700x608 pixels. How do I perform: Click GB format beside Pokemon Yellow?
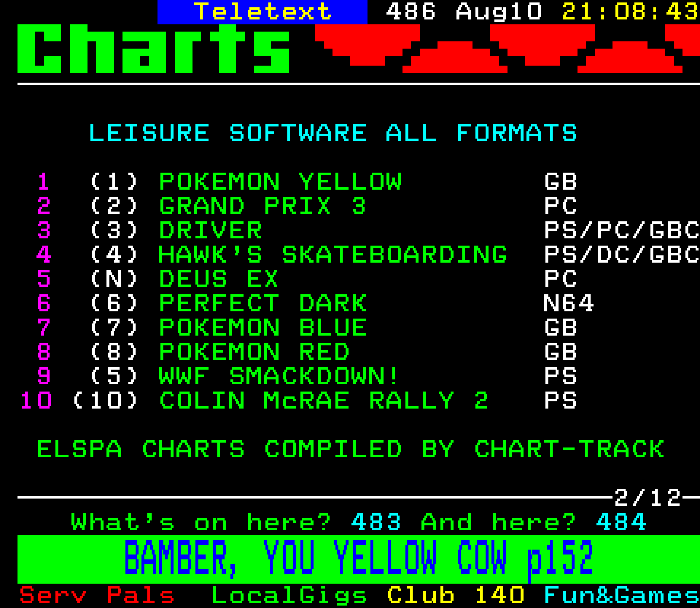[560, 182]
